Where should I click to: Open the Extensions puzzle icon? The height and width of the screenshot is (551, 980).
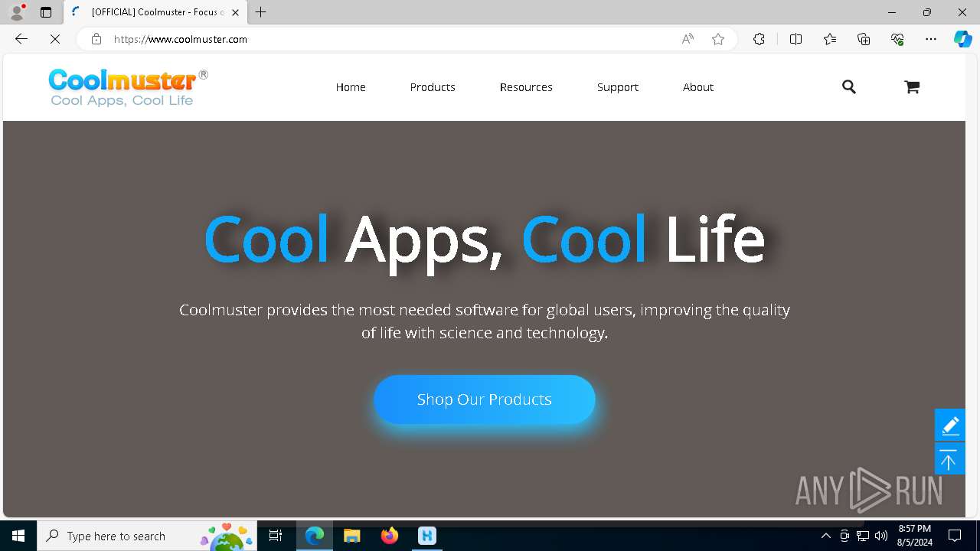tap(759, 39)
